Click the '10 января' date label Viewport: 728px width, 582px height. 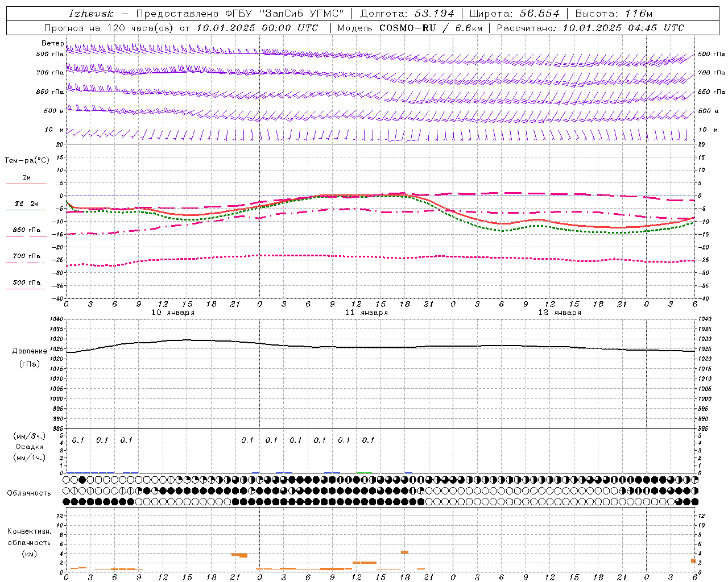172,313
